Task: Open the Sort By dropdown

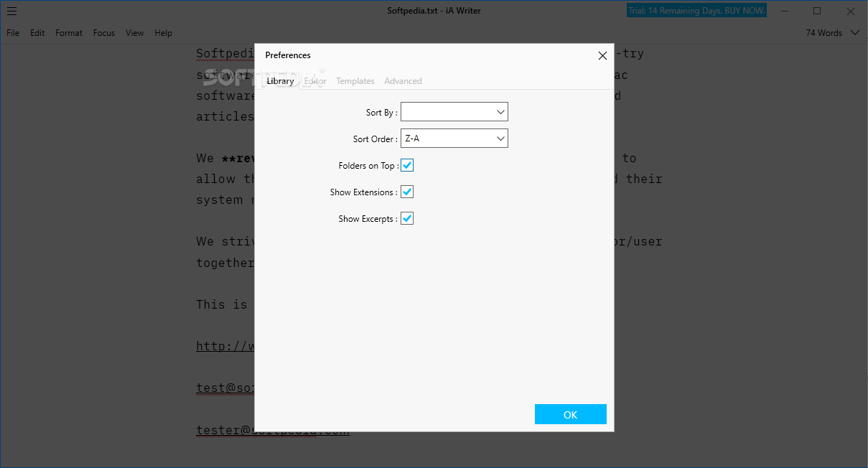Action: coord(454,112)
